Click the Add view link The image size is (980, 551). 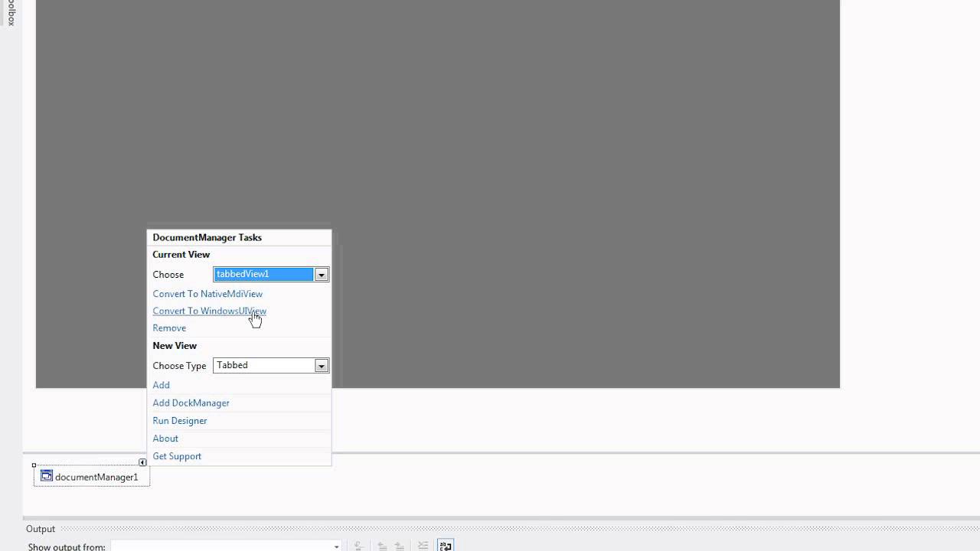161,385
